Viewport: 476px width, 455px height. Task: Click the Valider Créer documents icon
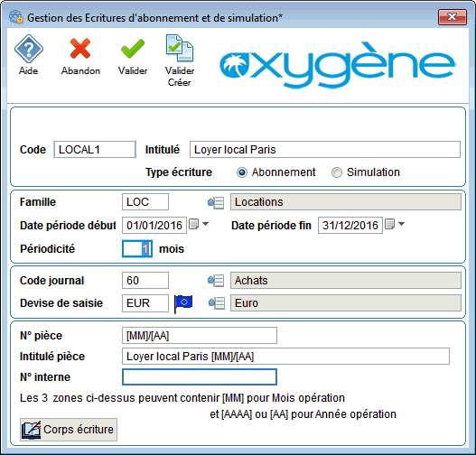(x=180, y=48)
